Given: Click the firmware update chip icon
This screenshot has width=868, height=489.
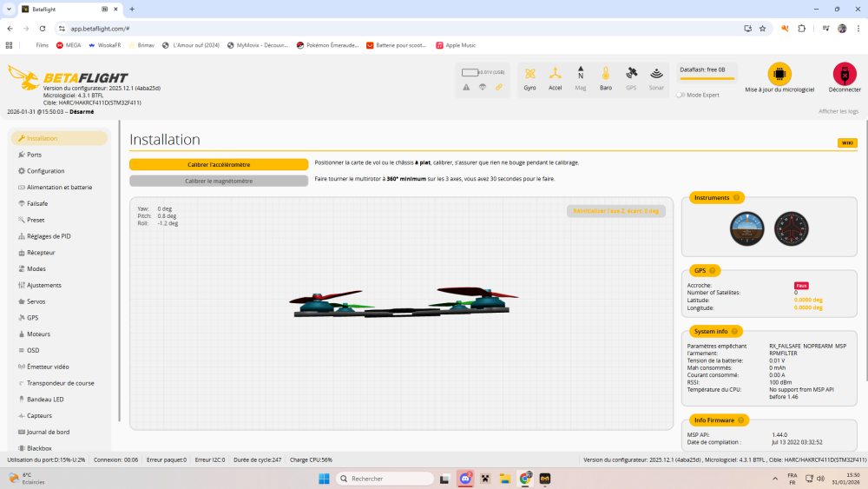Looking at the screenshot, I should point(779,74).
